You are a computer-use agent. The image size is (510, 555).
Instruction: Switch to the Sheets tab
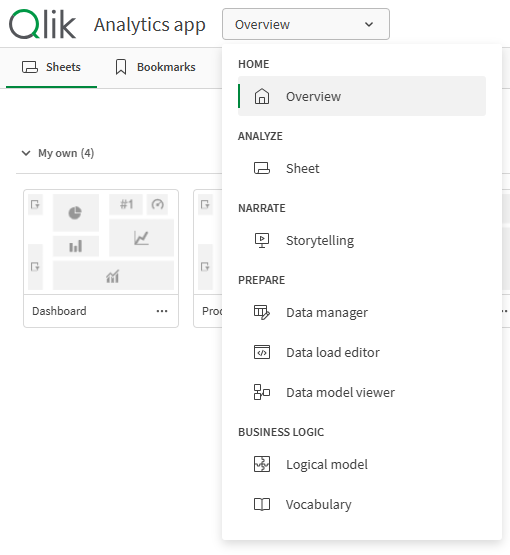[x=51, y=67]
